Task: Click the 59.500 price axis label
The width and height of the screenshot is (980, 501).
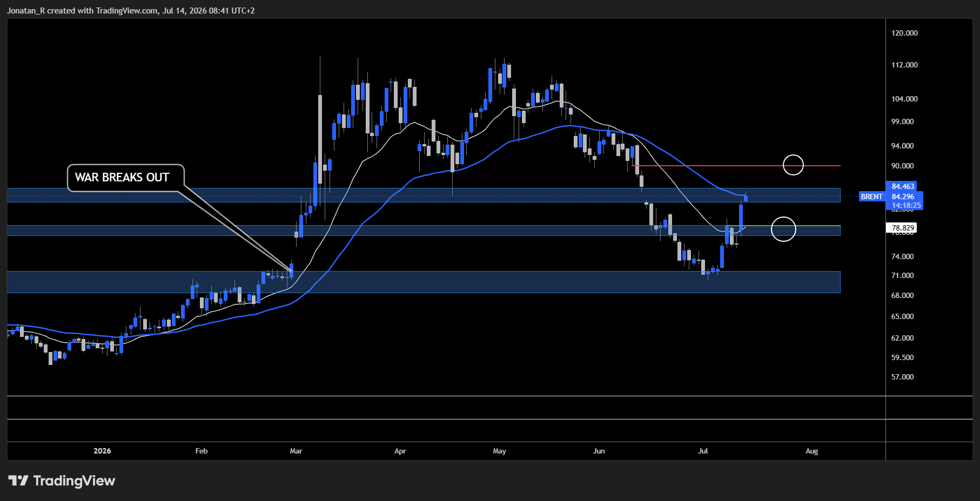Action: click(x=902, y=357)
